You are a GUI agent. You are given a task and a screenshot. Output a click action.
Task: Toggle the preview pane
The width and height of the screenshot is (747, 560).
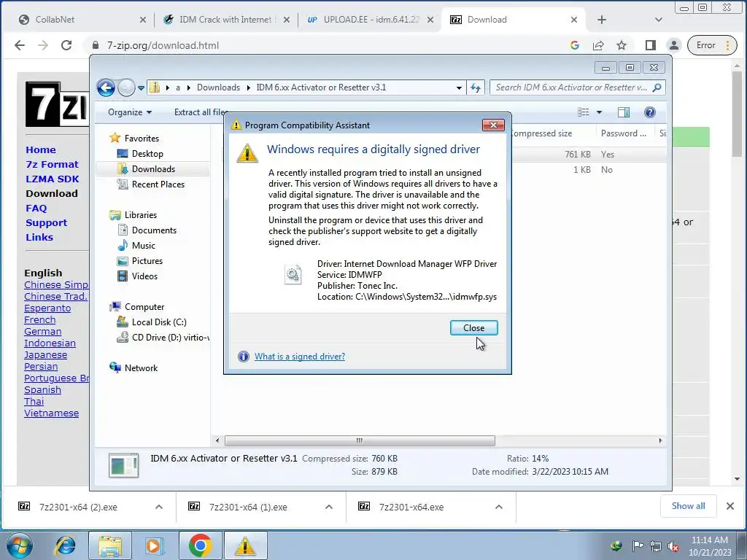(x=623, y=112)
